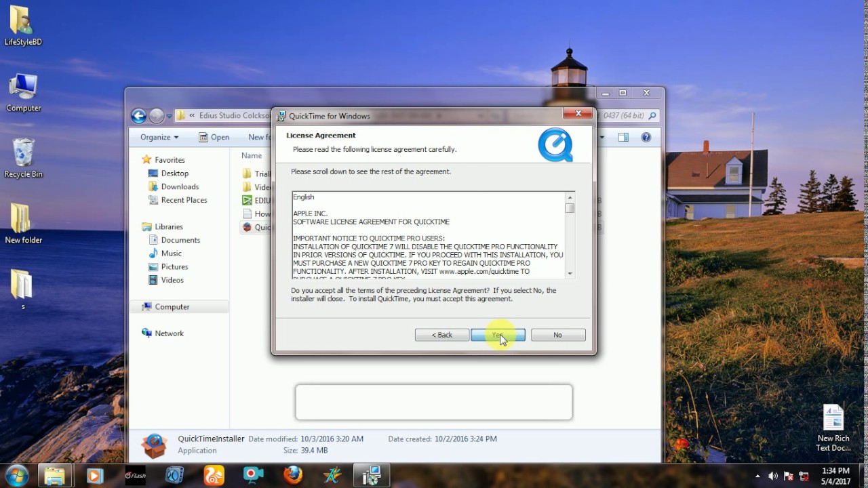Click the Edius Studio breadcrumb in address bar

[234, 116]
